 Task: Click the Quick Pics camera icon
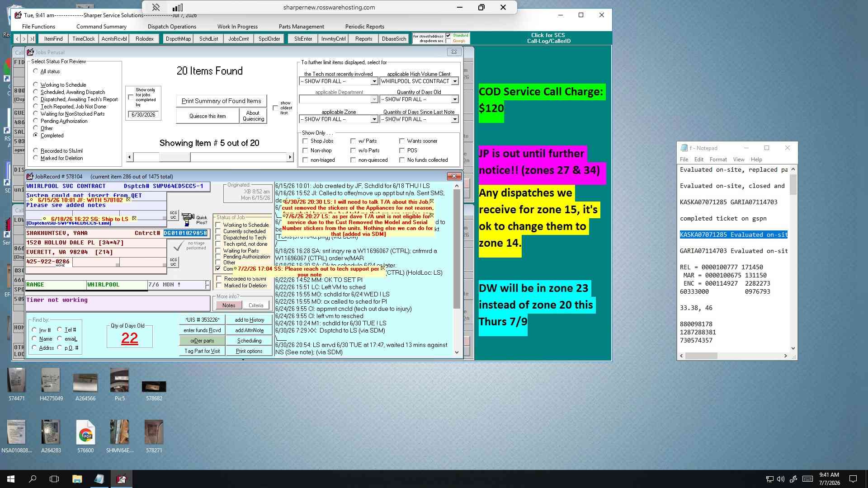[188, 220]
